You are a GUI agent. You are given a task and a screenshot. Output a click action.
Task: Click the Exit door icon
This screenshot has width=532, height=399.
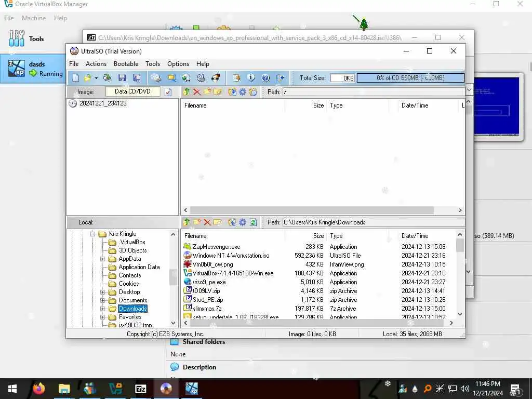click(x=280, y=78)
